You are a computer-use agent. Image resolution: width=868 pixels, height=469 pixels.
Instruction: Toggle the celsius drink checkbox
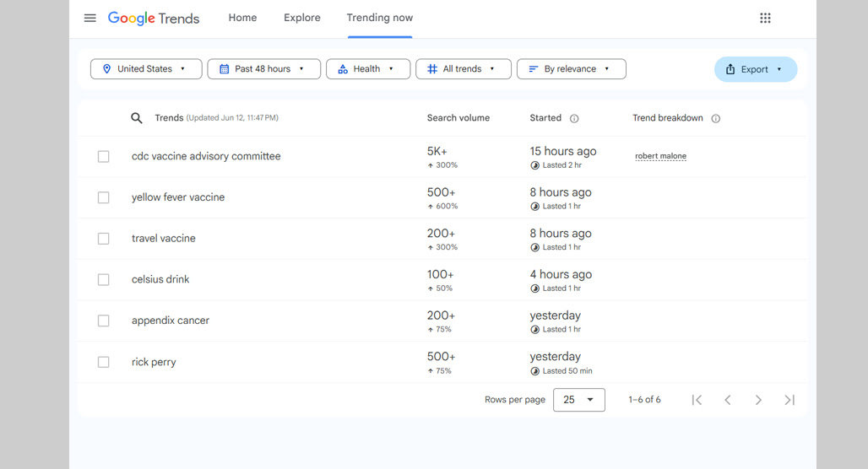pyautogui.click(x=104, y=280)
